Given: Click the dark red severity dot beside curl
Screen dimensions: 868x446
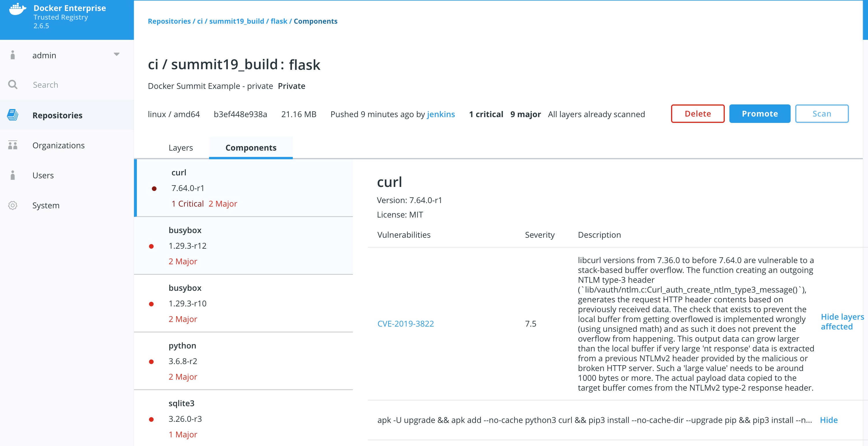Looking at the screenshot, I should pos(154,188).
